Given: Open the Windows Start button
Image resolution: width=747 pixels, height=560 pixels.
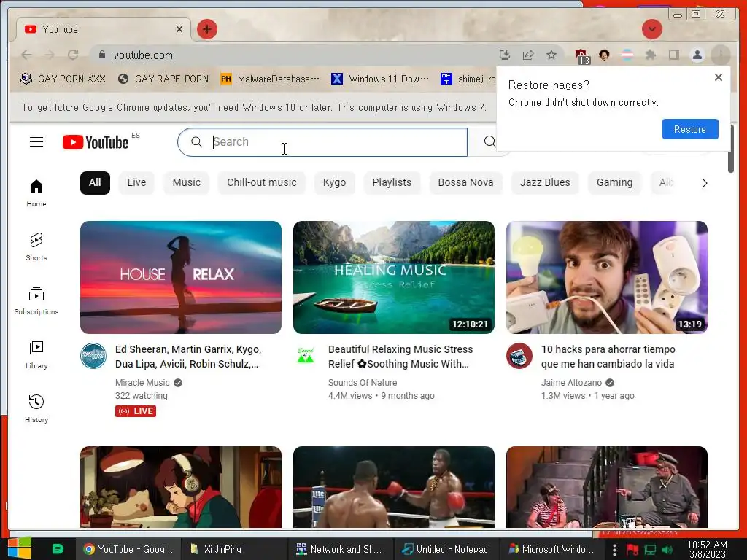Looking at the screenshot, I should tap(19, 548).
